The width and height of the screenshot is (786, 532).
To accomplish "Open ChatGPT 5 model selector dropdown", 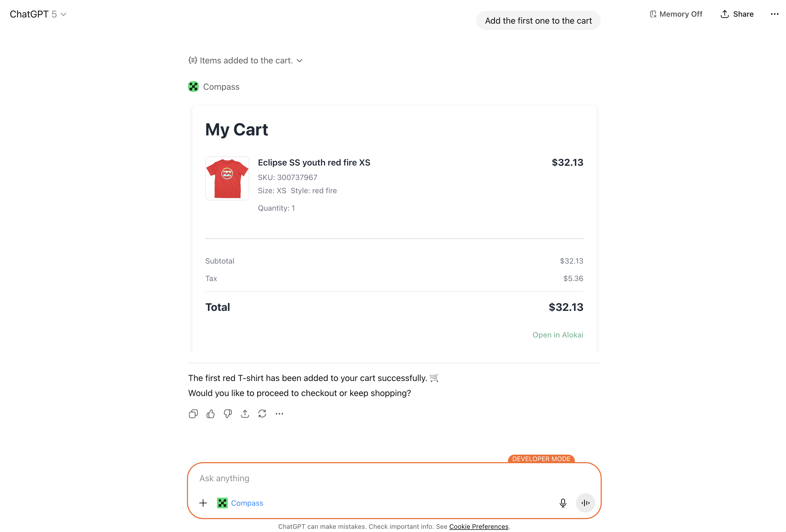I will coord(38,14).
